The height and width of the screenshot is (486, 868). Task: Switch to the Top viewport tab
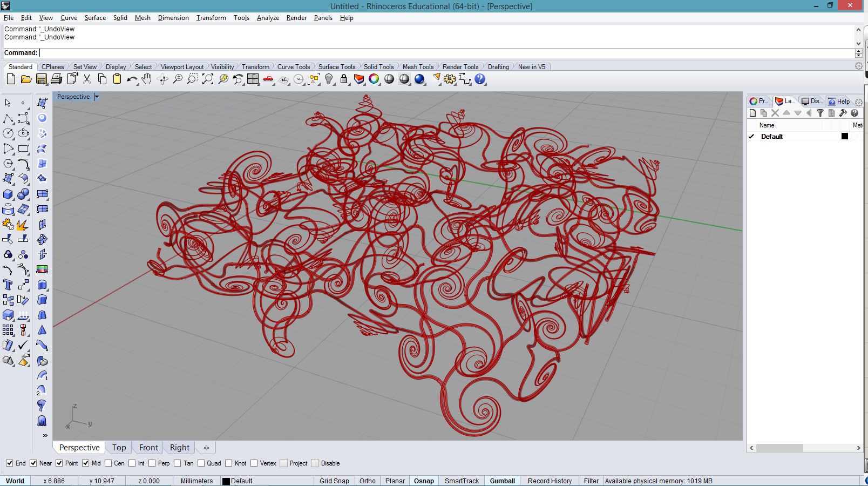click(119, 448)
